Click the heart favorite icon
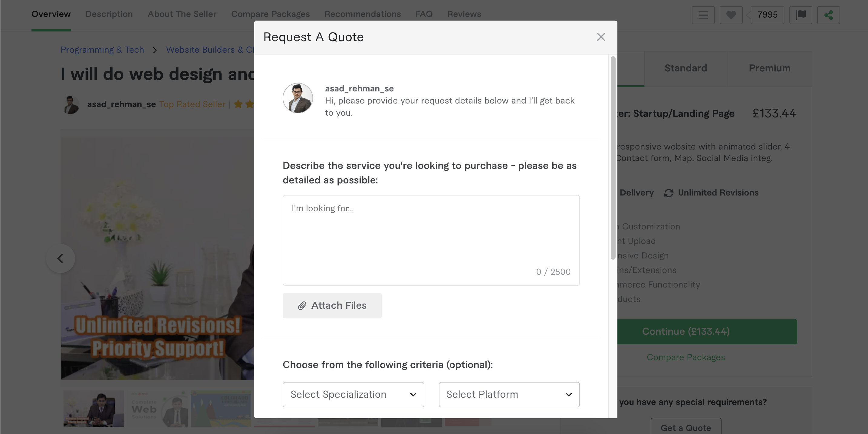 point(731,15)
